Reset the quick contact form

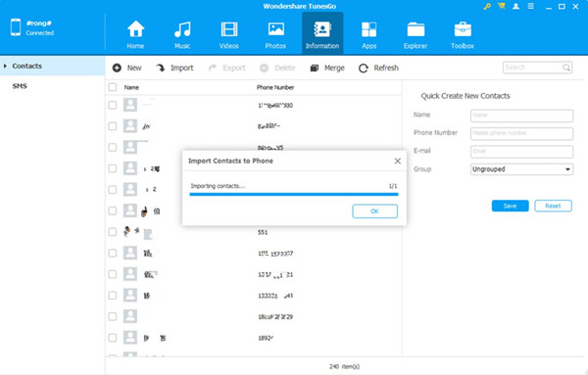point(553,206)
